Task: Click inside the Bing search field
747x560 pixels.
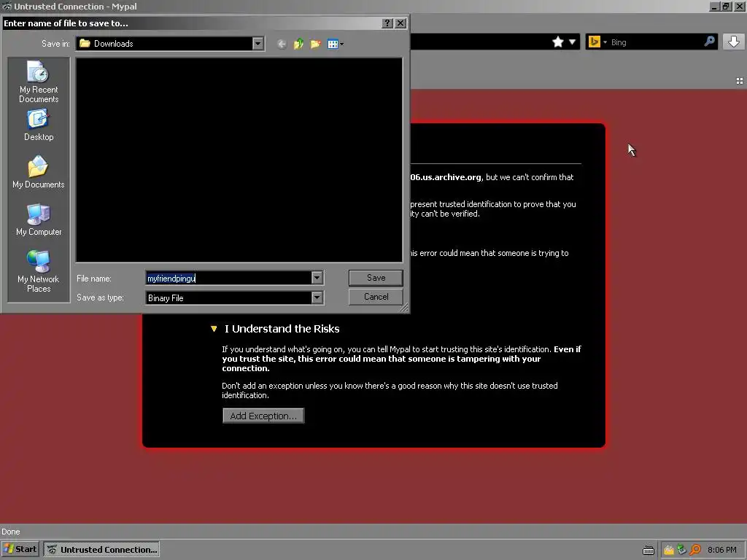Action: (655, 42)
